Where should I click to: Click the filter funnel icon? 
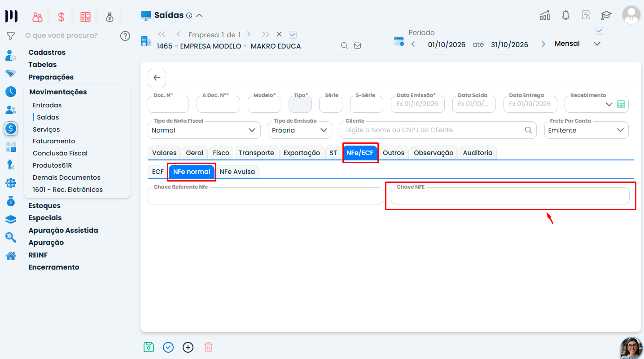pos(11,35)
